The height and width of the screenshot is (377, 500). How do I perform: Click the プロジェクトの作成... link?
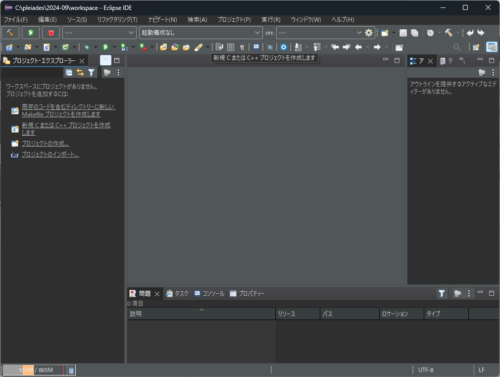tap(45, 144)
